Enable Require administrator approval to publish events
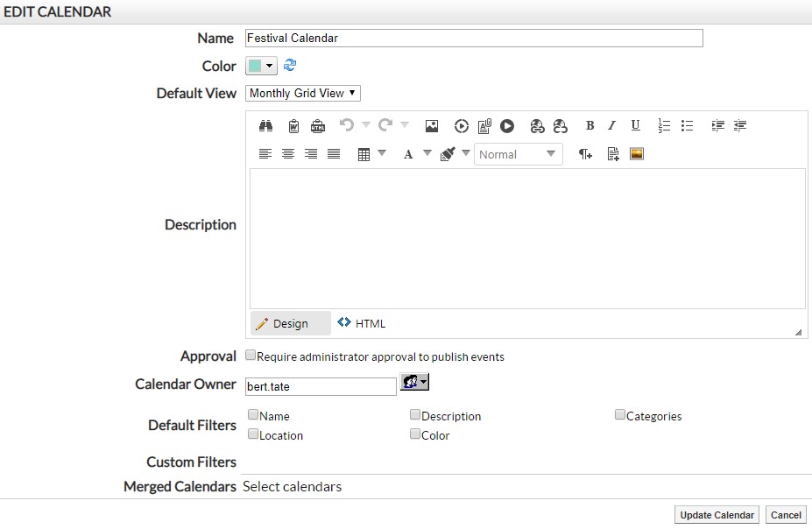 [251, 354]
